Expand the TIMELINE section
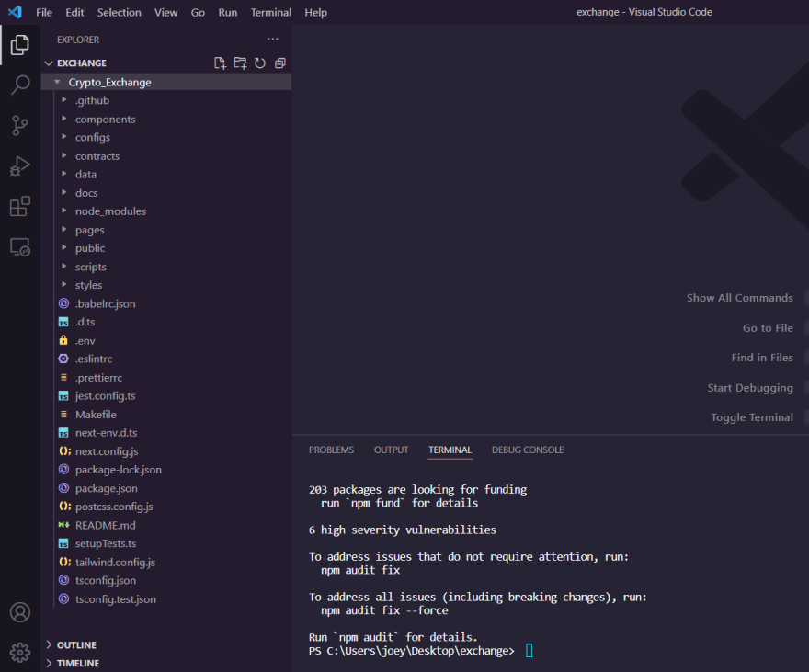Screen dimensions: 809x672 pos(49,663)
